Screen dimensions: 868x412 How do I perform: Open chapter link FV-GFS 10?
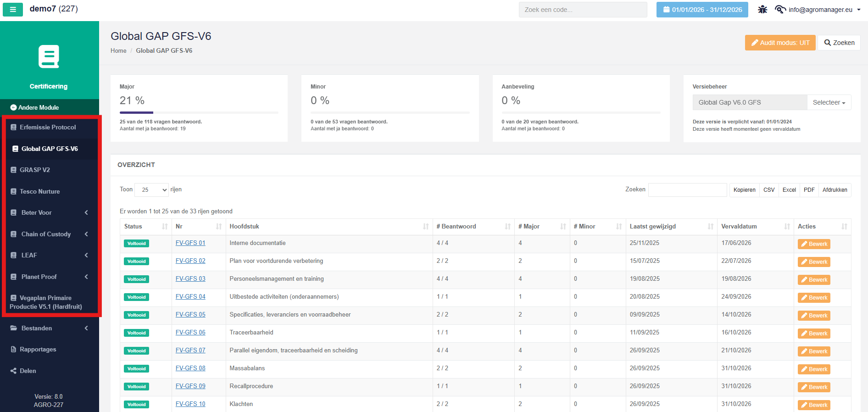(x=190, y=404)
